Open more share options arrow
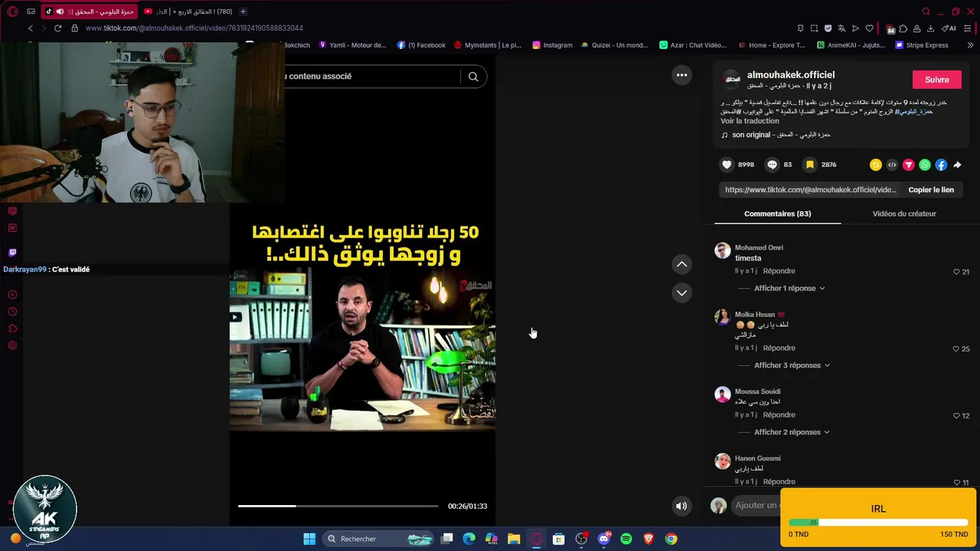The height and width of the screenshot is (551, 980). (x=957, y=165)
